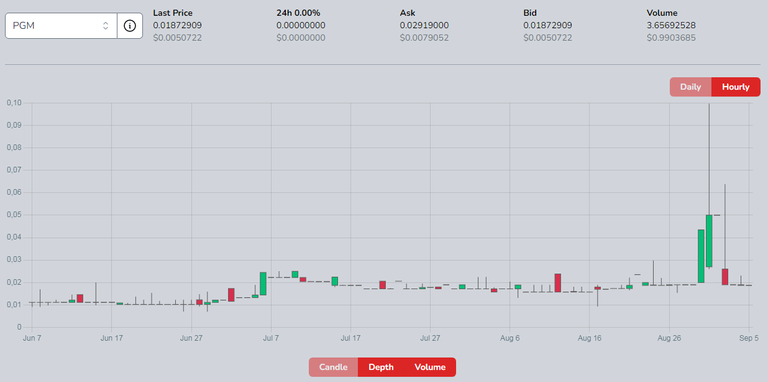Click the green candle before Jul 7
The image size is (768, 382).
(263, 284)
